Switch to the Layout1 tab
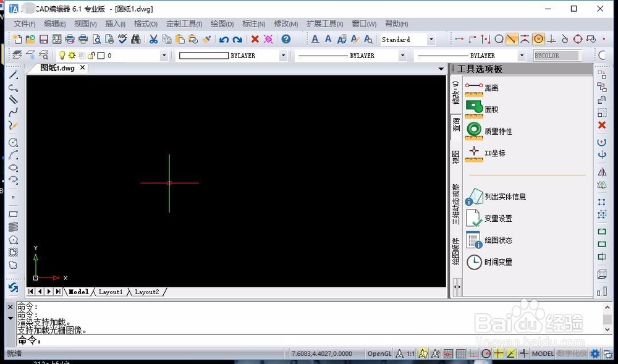The height and width of the screenshot is (364, 618). 111,292
